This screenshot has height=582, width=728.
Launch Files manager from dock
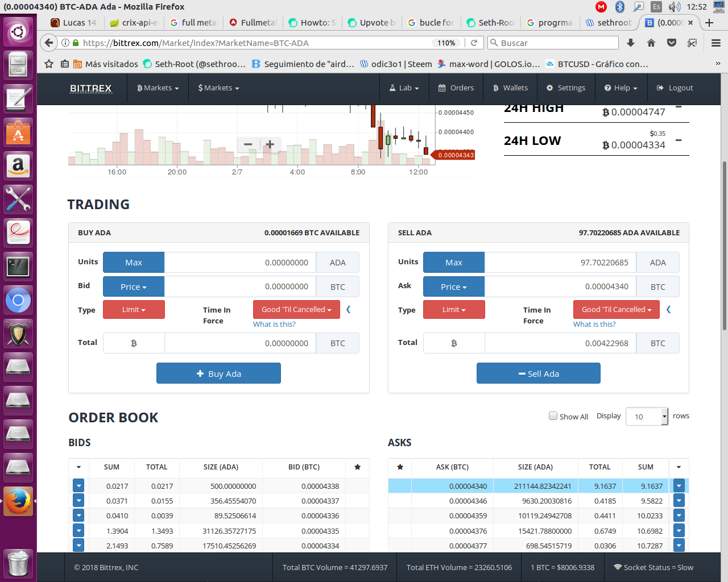point(18,64)
